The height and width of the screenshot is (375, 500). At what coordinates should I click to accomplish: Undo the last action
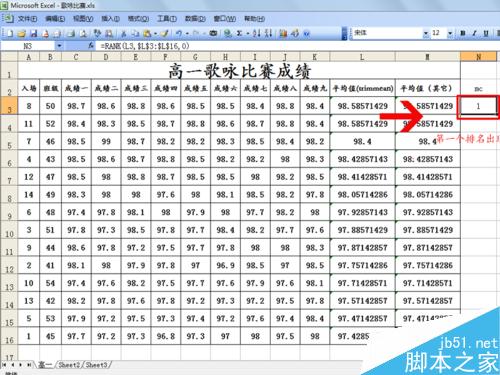coord(179,33)
